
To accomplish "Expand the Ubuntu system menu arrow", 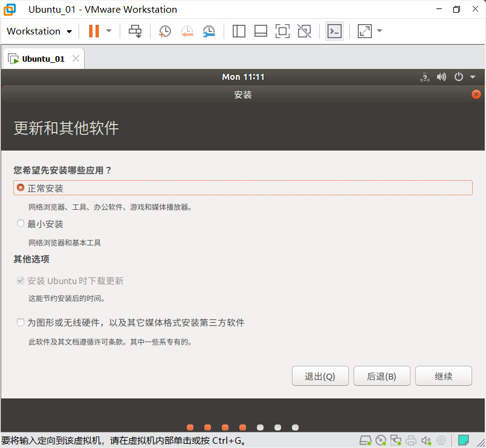I will click(473, 77).
